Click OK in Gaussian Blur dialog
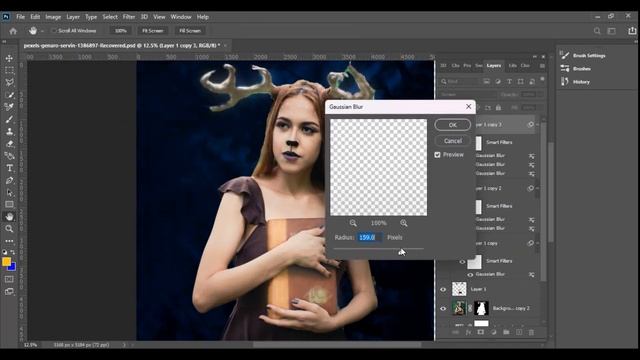Viewport: 640px width, 360px height. tap(453, 125)
